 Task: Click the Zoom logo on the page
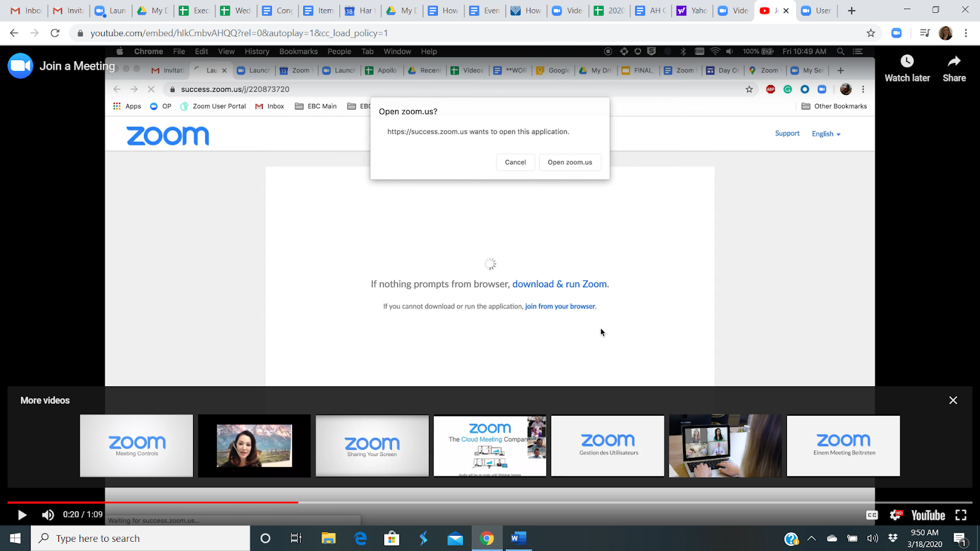(x=168, y=136)
